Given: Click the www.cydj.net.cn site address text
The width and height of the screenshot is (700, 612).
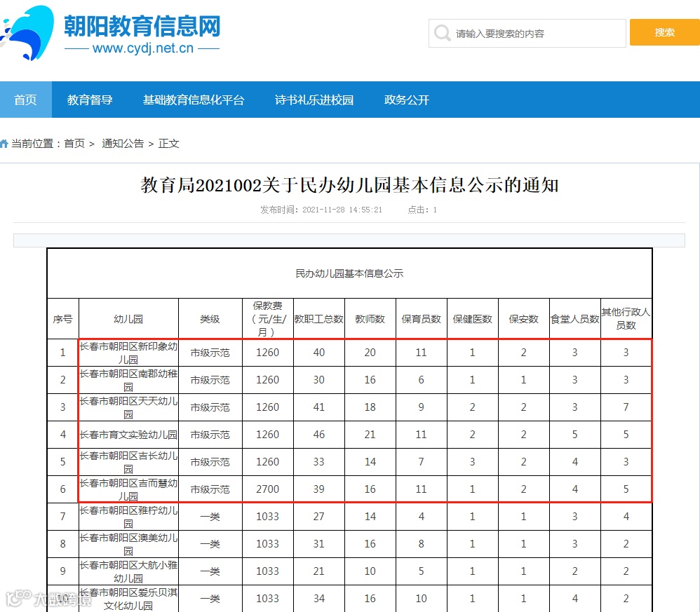Looking at the screenshot, I should tap(143, 48).
